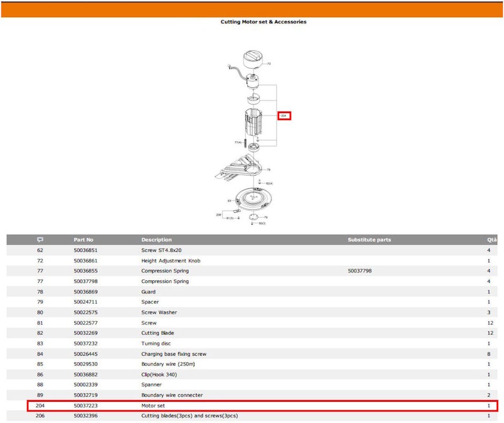The image size is (504, 423).
Task: Click the "Spanner" description
Action: pyautogui.click(x=151, y=385)
